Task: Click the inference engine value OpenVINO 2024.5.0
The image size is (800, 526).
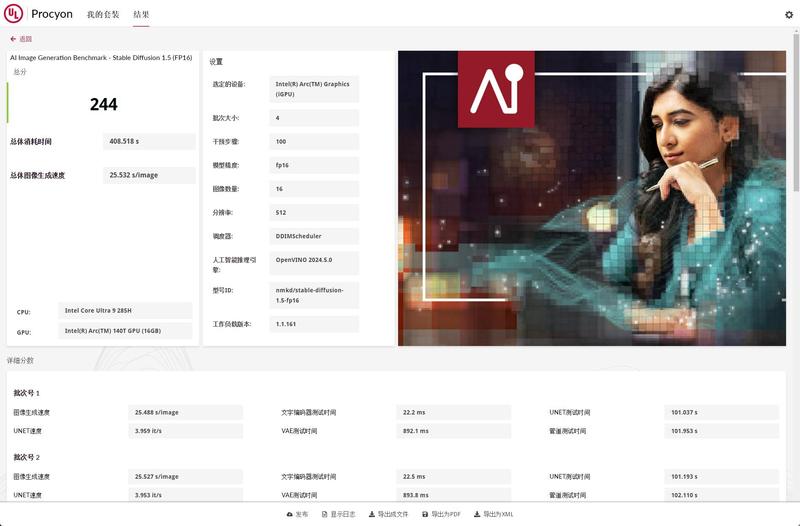Action: click(x=314, y=263)
